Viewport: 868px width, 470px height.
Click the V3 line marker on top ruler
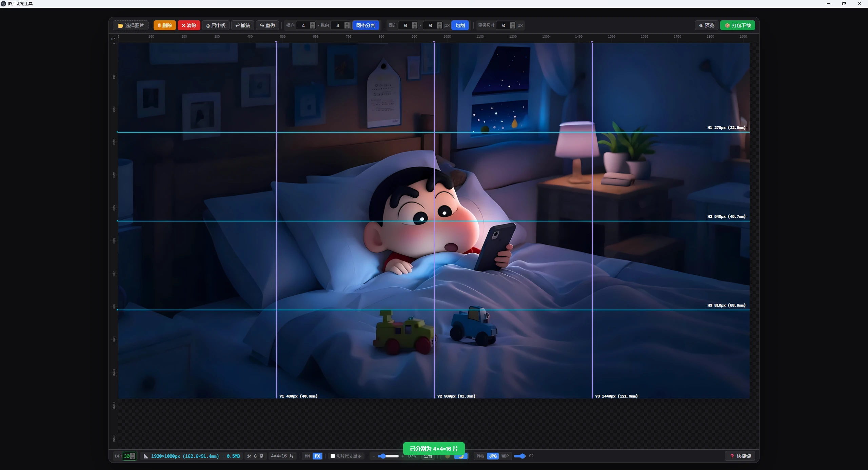(592, 42)
